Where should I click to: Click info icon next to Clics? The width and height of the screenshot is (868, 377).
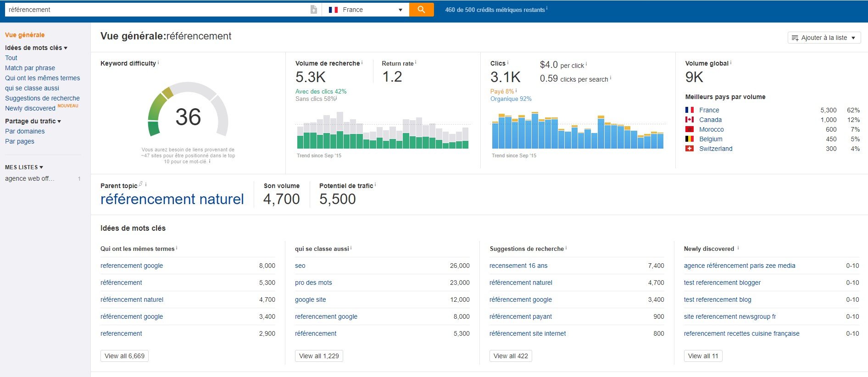(x=508, y=62)
